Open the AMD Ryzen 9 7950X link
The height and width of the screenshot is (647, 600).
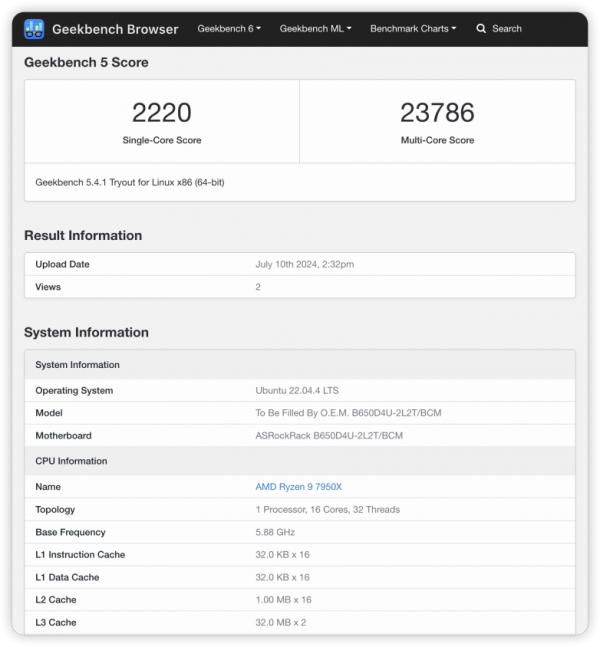(298, 487)
